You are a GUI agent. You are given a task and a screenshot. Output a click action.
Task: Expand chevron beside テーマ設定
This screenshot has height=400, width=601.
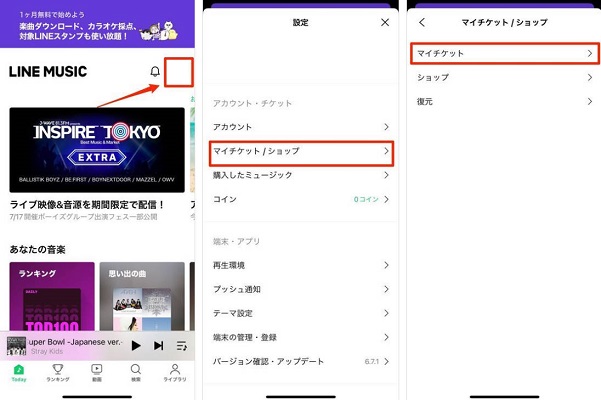(386, 313)
